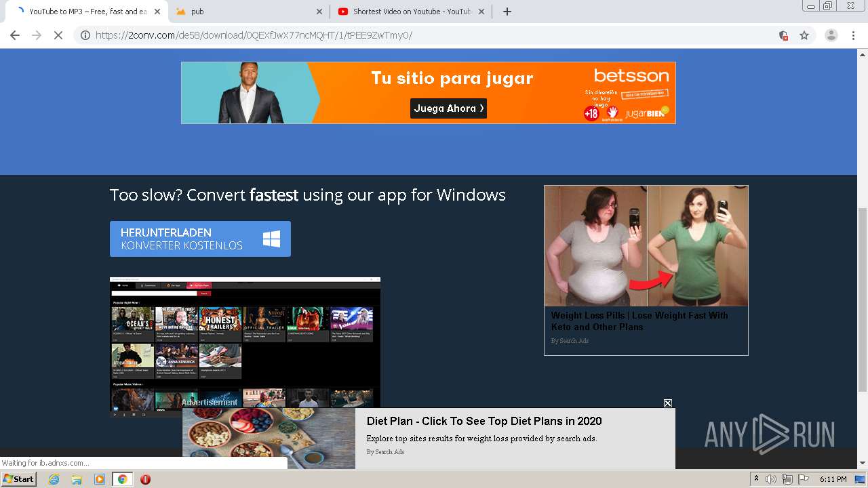Image resolution: width=868 pixels, height=488 pixels.
Task: Click Juega Ahora on betsson banner
Action: pos(448,108)
